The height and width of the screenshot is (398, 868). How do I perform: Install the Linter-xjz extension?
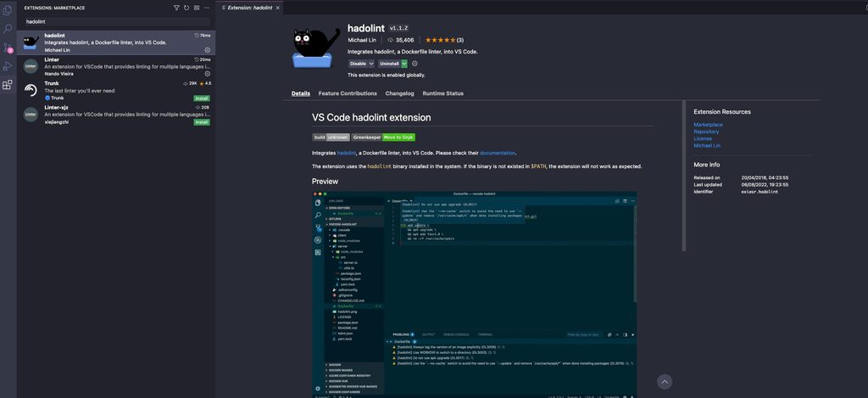point(202,122)
